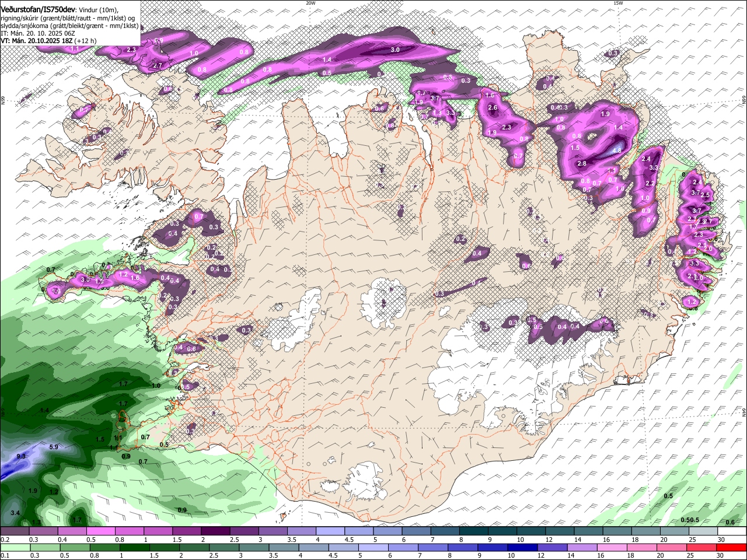Select the palest green rain swatch after 0.1
Viewport: 747px width, 560px height.
15,547
